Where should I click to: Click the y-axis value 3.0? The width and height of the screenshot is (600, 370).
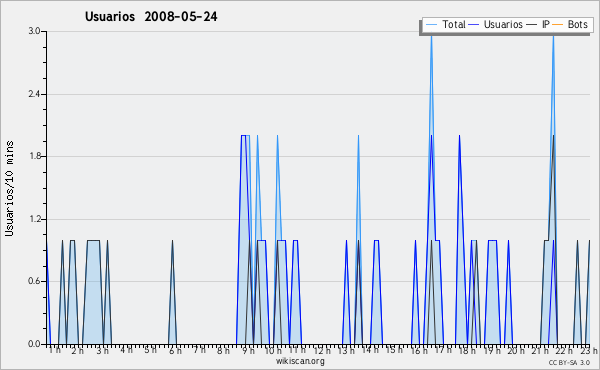(x=34, y=31)
